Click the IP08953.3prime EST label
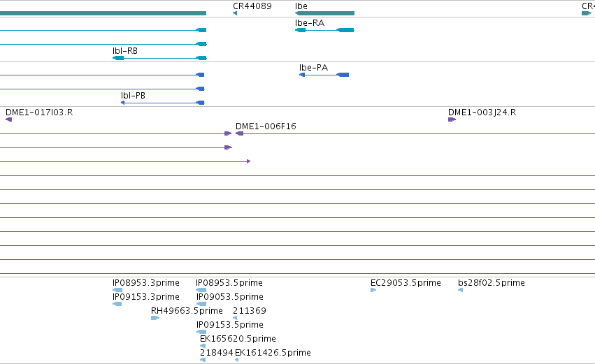The width and height of the screenshot is (595, 364). [146, 283]
